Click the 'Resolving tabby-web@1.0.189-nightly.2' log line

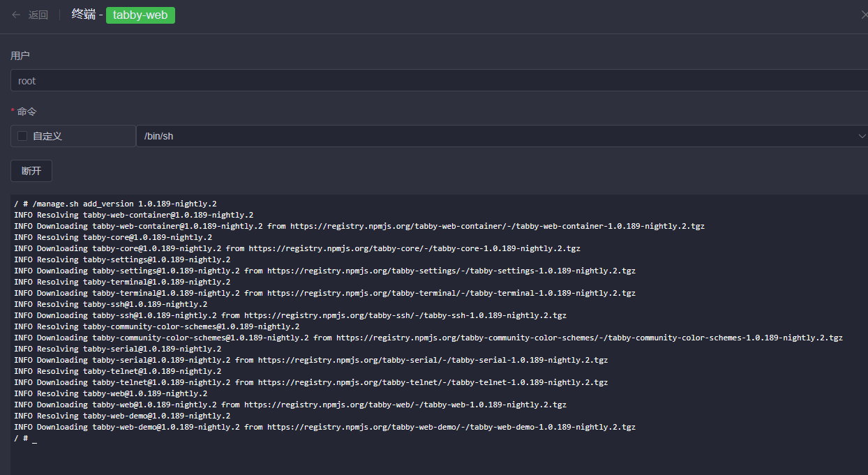tap(110, 393)
